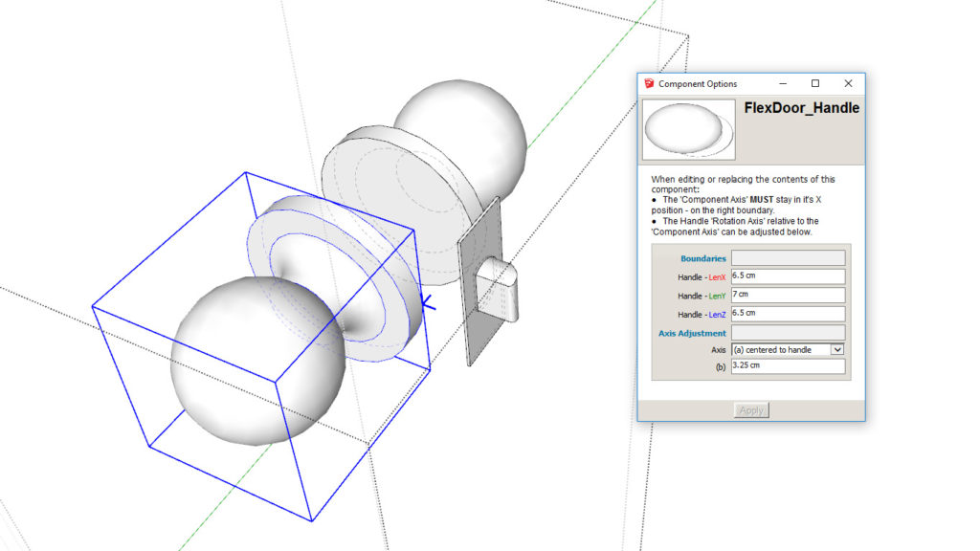The height and width of the screenshot is (551, 980).
Task: Click the empty Boundaries header field
Action: 787,258
